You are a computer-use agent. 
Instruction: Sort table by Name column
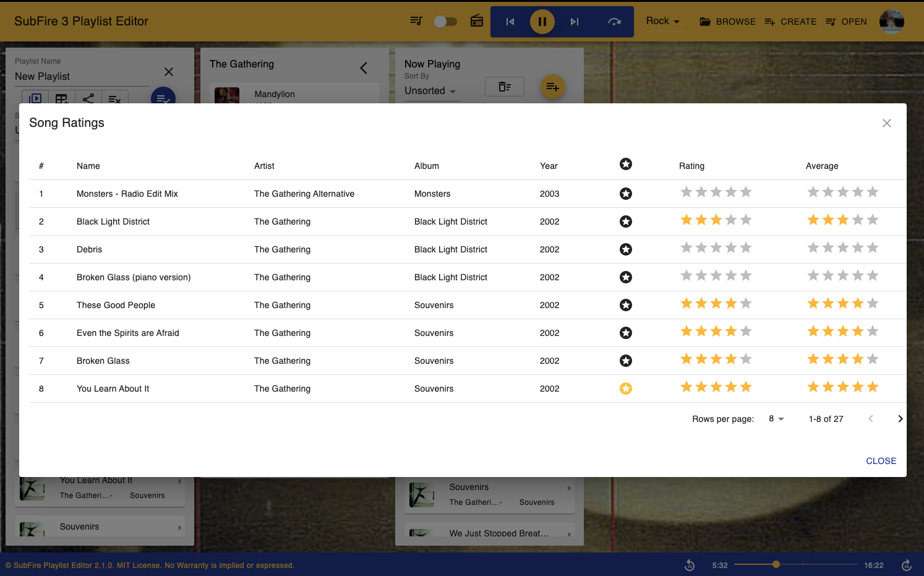pos(88,166)
